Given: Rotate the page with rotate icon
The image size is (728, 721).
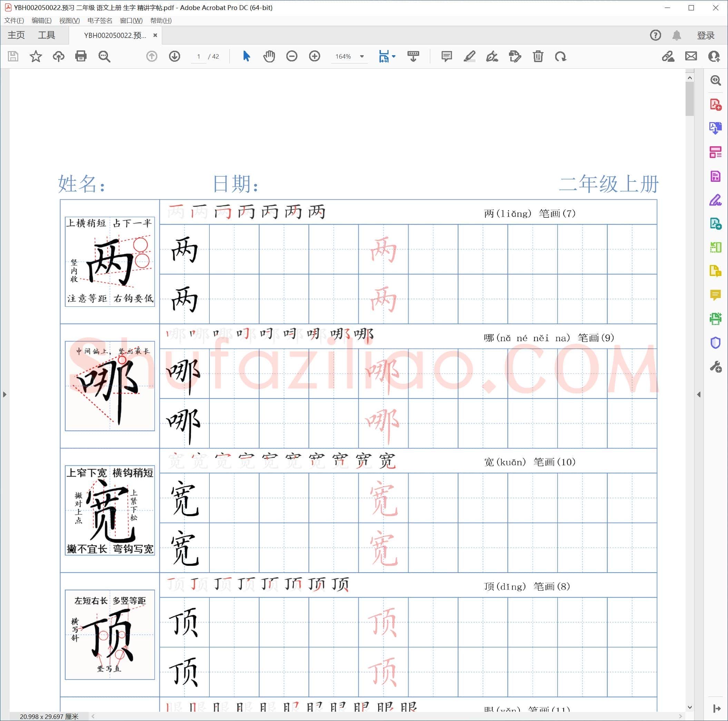Looking at the screenshot, I should 561,57.
